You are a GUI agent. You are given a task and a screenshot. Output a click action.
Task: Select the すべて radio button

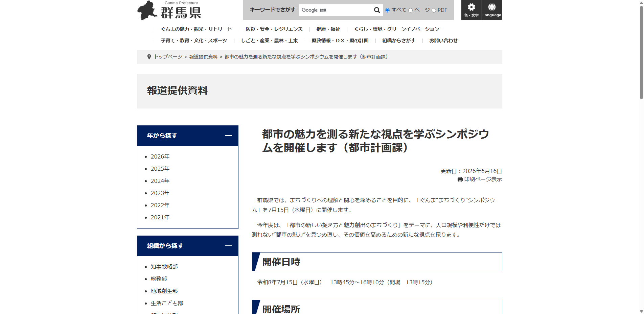coord(387,10)
